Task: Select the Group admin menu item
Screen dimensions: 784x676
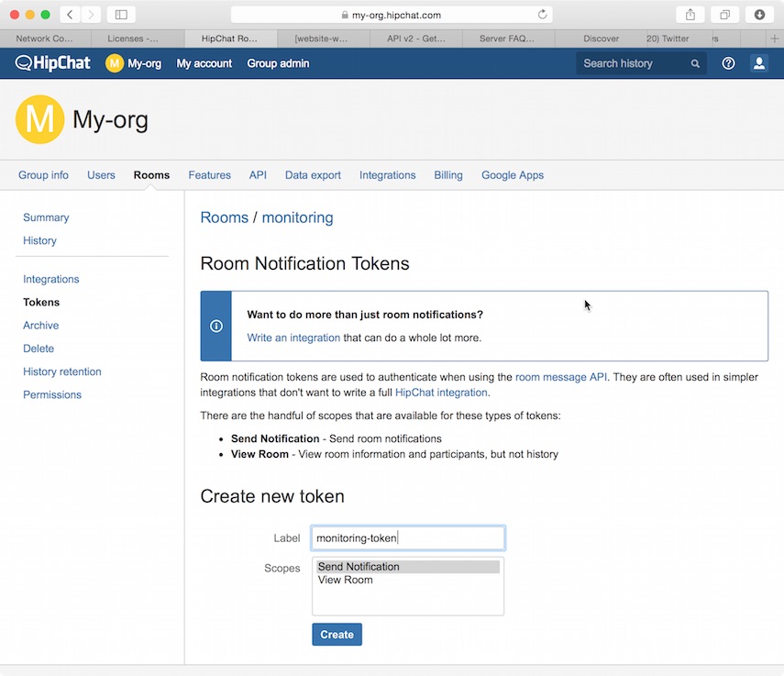Action: [278, 62]
